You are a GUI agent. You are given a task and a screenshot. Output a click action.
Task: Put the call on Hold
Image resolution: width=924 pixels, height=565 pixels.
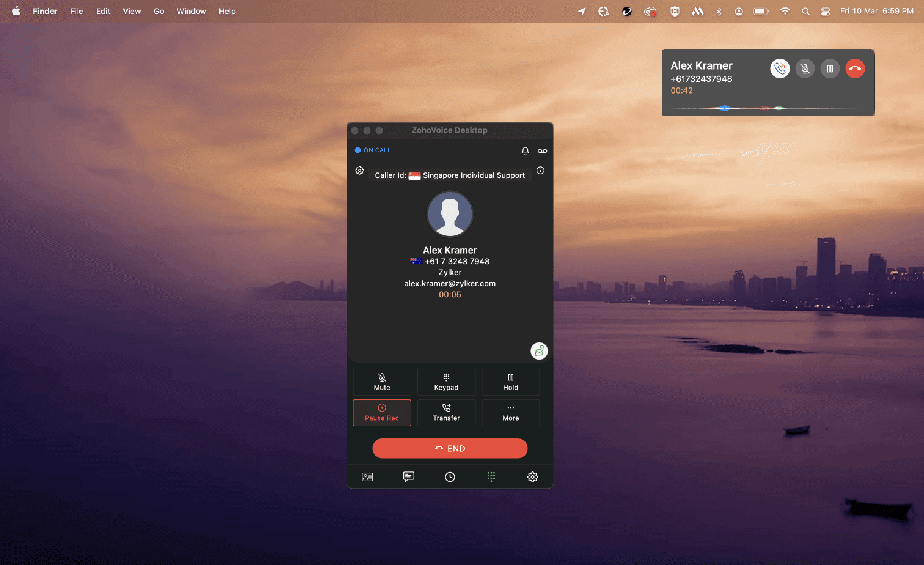pos(510,382)
